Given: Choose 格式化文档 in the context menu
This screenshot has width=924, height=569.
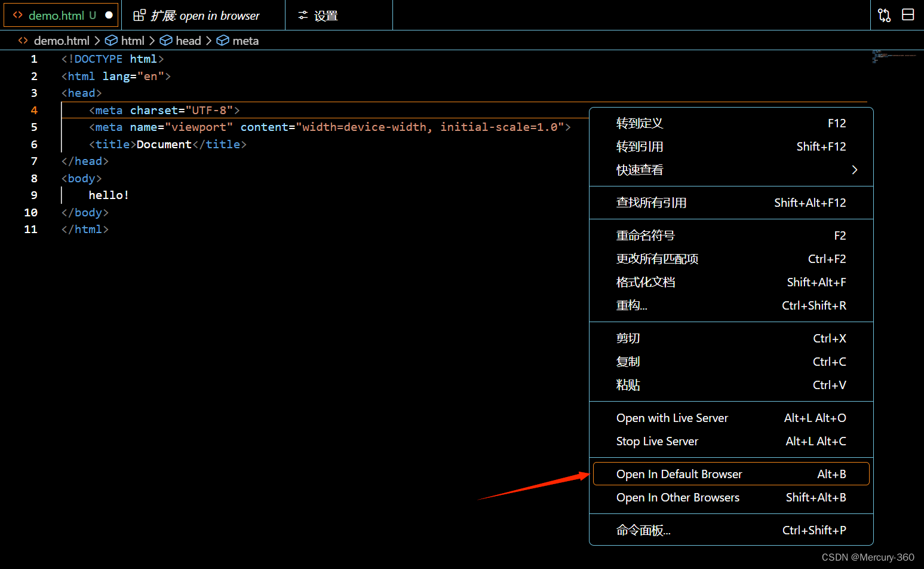Looking at the screenshot, I should pyautogui.click(x=645, y=282).
